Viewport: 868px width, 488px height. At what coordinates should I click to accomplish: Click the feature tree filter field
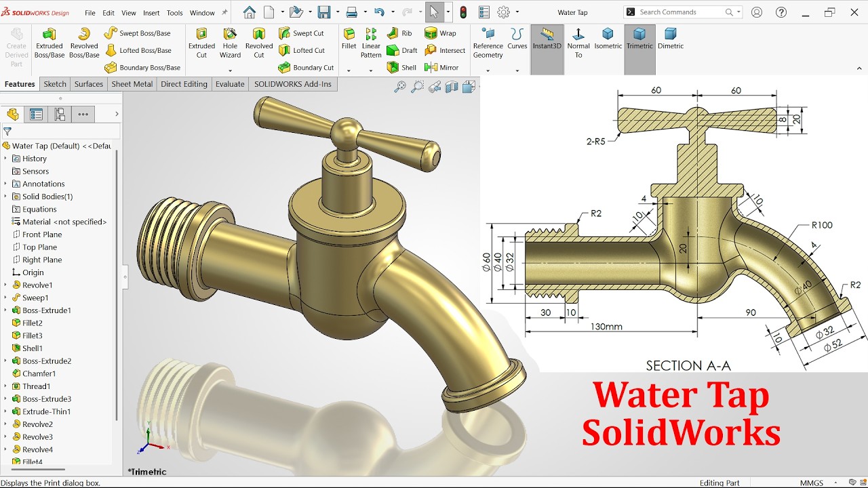point(61,131)
